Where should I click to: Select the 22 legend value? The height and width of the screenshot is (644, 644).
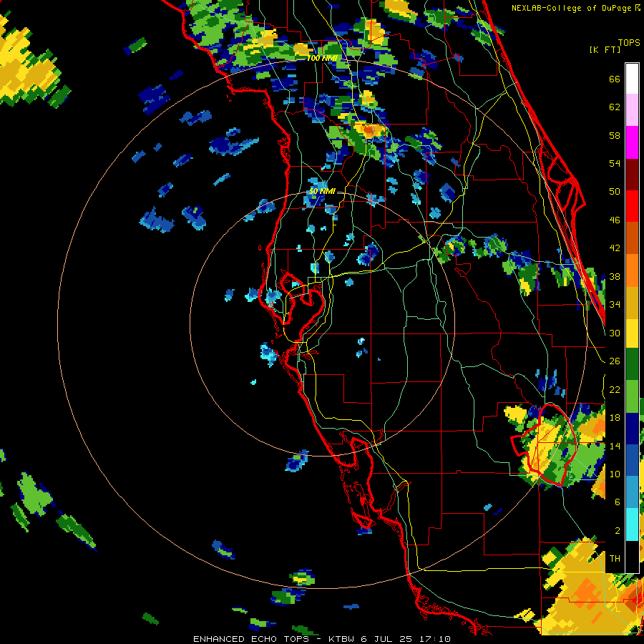pyautogui.click(x=615, y=389)
